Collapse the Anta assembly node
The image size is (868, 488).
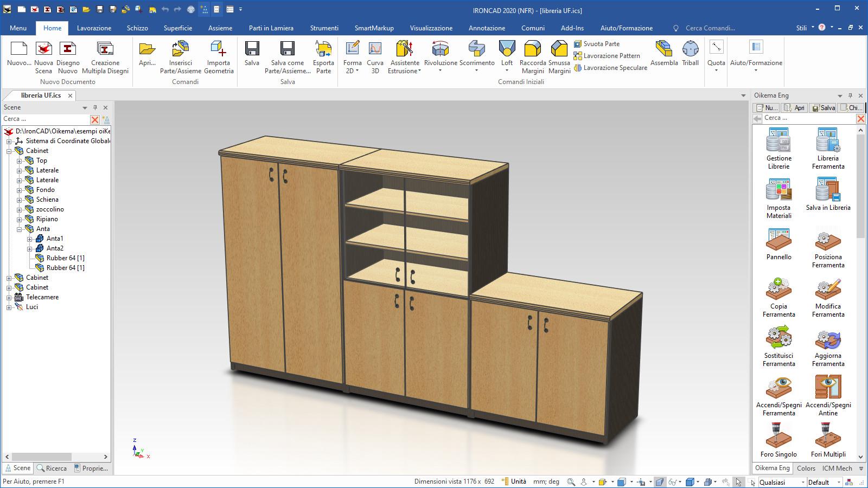(19, 229)
